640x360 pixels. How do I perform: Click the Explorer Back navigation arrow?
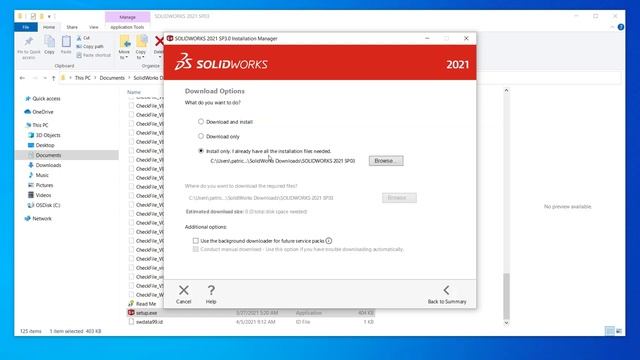pyautogui.click(x=22, y=78)
